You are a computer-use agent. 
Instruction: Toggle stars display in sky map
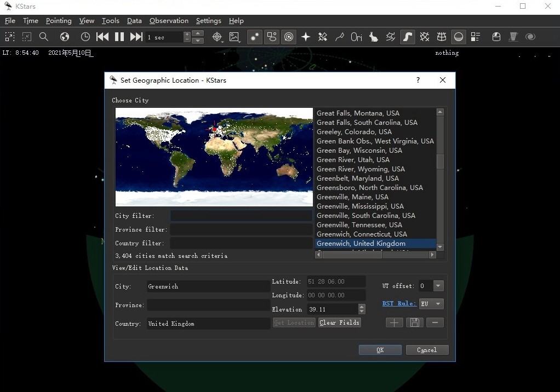tap(255, 37)
